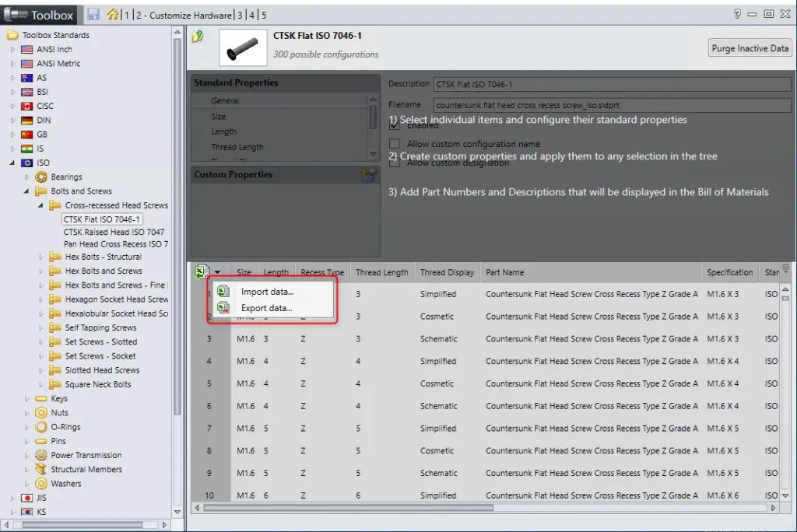Select CTSK Raised Head ISO 7047 item
Image resolution: width=797 pixels, height=532 pixels.
(114, 232)
